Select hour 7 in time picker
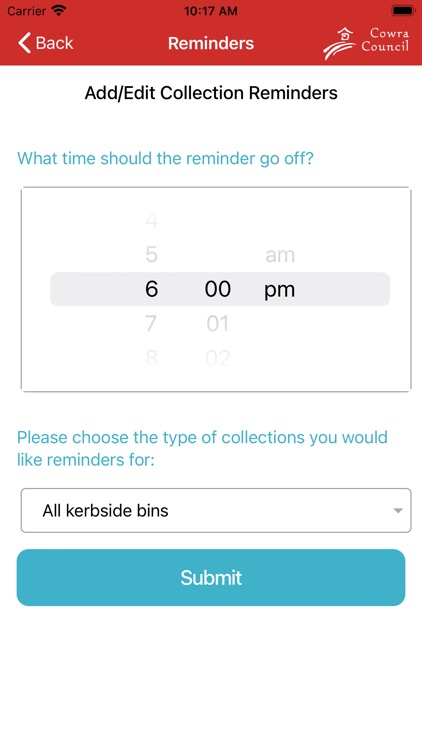This screenshot has width=422, height=750. point(151,324)
